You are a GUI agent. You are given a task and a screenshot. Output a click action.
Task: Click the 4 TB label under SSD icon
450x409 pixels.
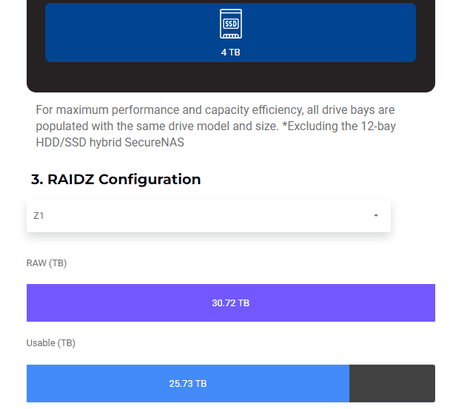pos(231,52)
